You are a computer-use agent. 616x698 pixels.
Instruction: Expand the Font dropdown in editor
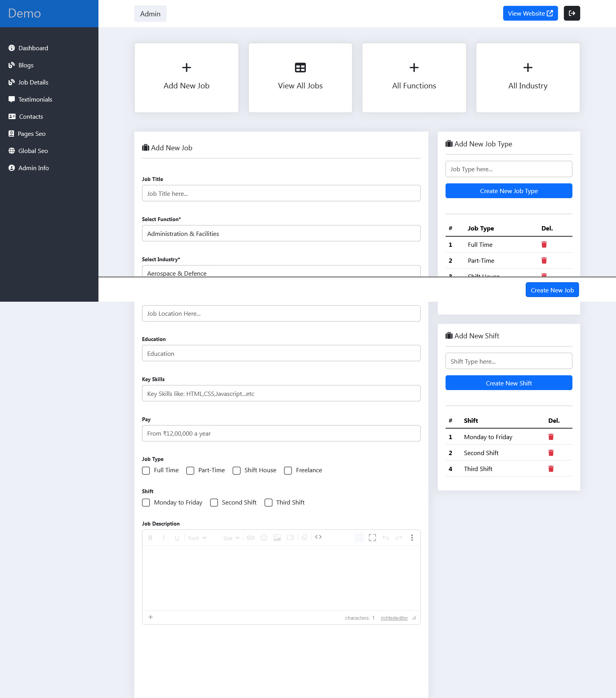197,538
